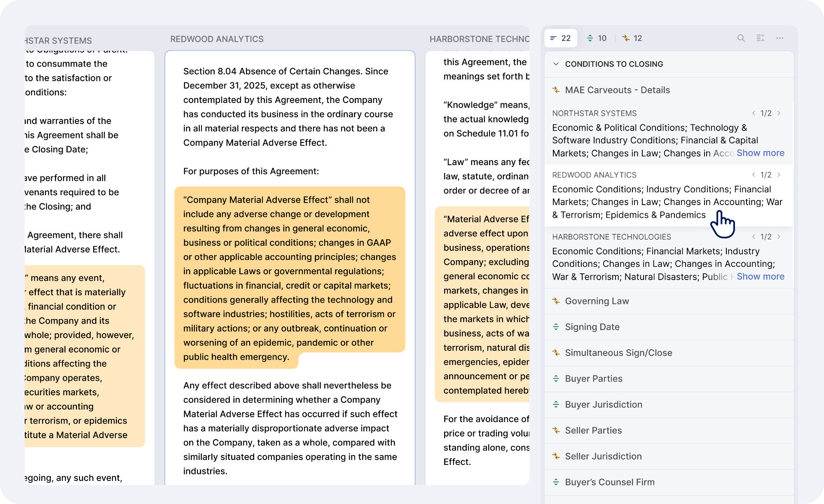Viewport: 824px width, 504px height.
Task: Click the Harborstone Technologies label in panel
Action: 611,237
